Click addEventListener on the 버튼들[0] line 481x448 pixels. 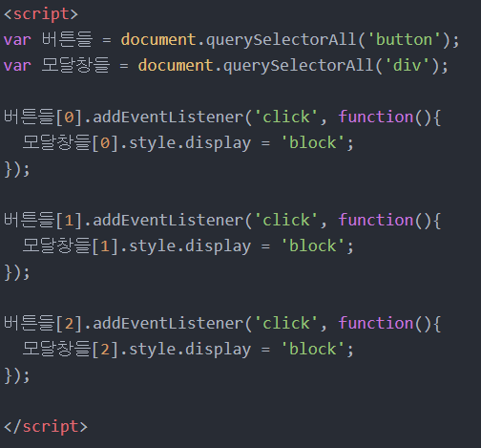click(x=168, y=117)
